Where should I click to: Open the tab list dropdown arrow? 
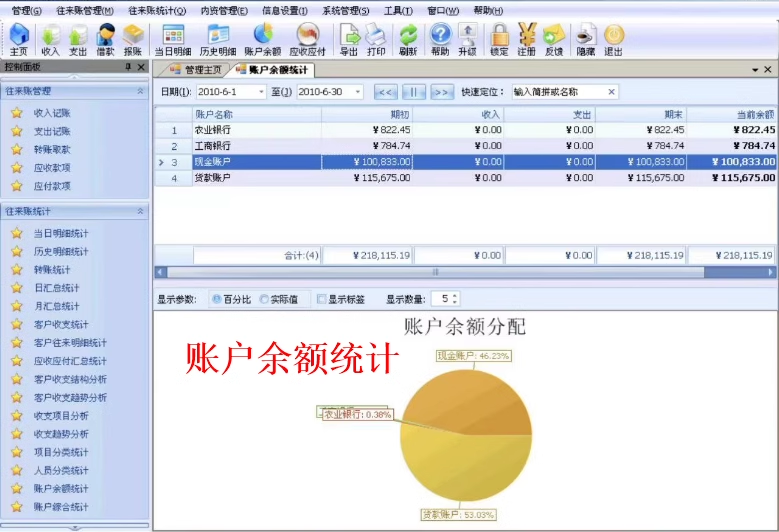(x=755, y=70)
